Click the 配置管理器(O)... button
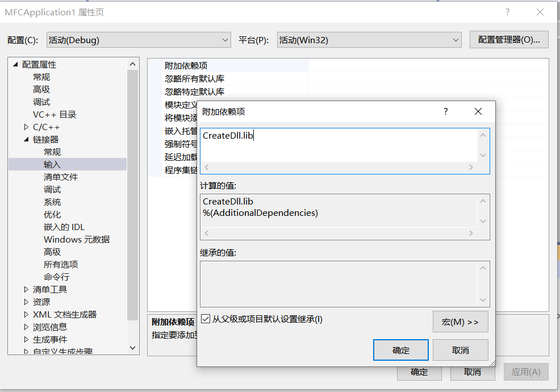 (508, 40)
